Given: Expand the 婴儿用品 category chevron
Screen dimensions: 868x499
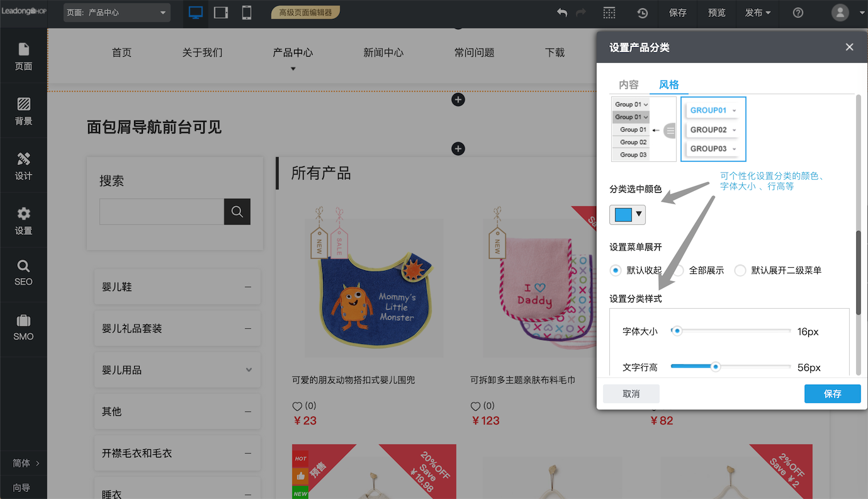Looking at the screenshot, I should point(249,370).
